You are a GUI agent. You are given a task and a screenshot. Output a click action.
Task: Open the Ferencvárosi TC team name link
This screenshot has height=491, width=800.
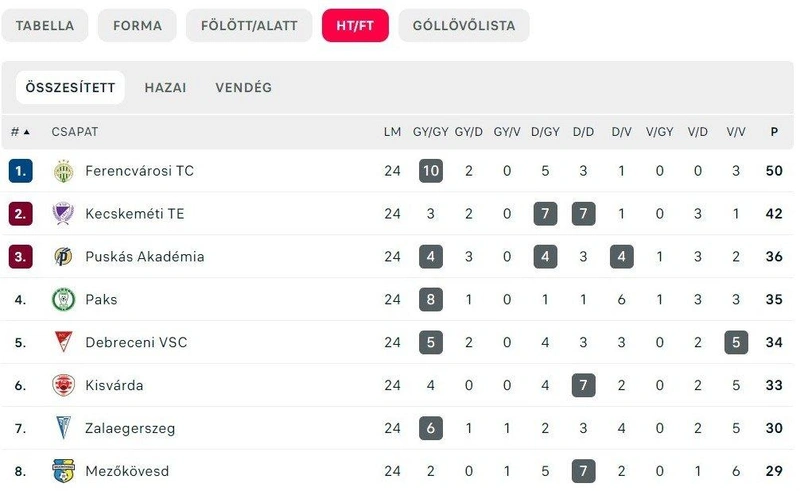(x=139, y=171)
